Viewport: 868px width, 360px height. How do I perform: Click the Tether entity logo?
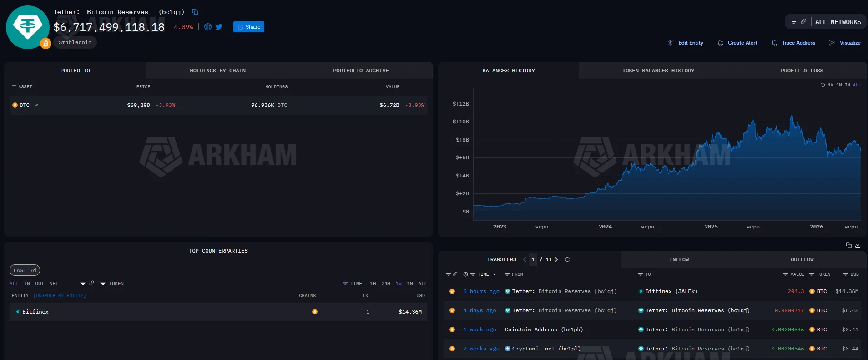pos(27,27)
